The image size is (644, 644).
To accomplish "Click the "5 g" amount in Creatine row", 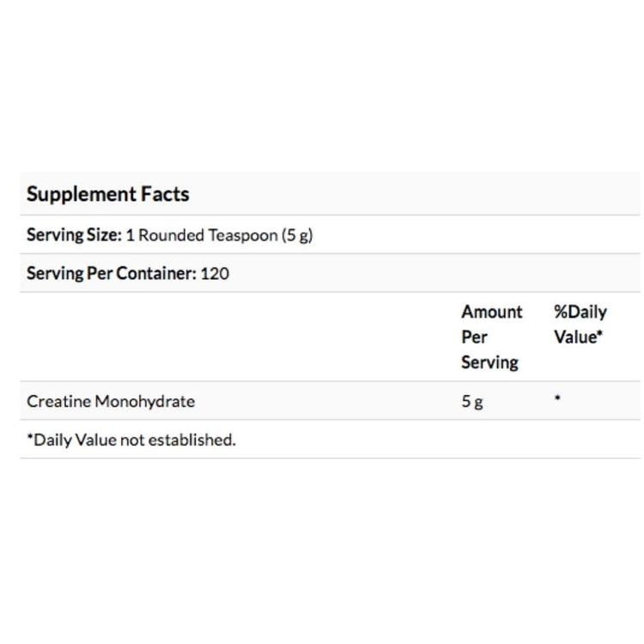I will click(x=471, y=401).
